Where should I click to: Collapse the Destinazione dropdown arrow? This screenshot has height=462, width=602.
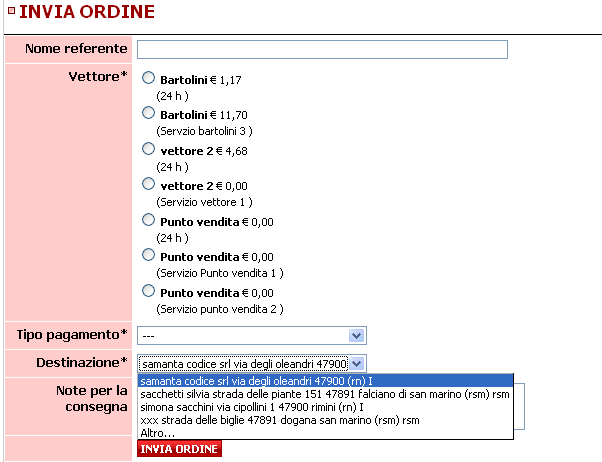357,363
